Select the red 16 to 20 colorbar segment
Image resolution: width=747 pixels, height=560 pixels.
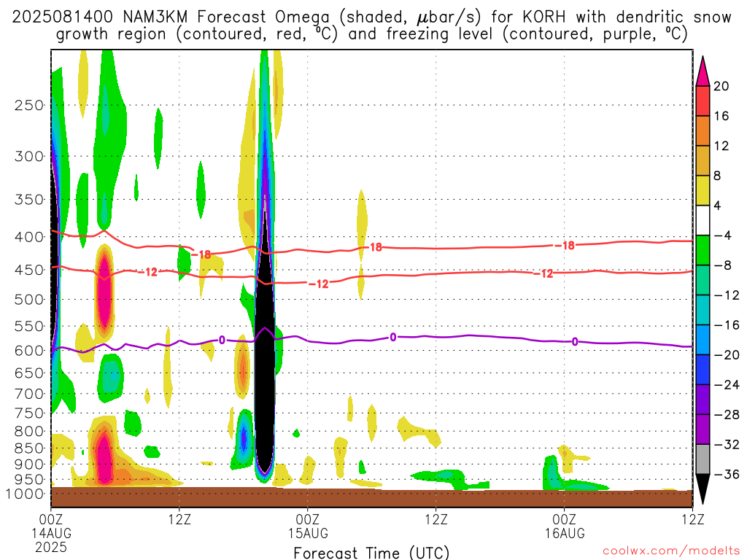(703, 101)
